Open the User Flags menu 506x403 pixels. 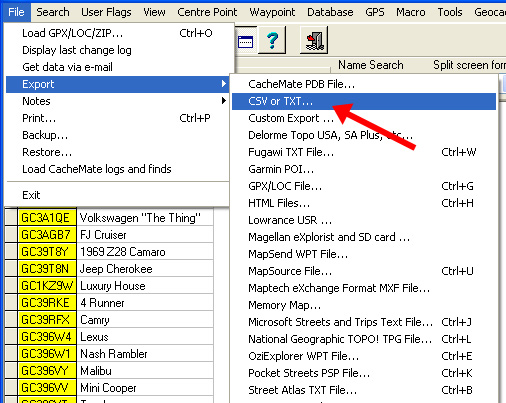pos(106,12)
